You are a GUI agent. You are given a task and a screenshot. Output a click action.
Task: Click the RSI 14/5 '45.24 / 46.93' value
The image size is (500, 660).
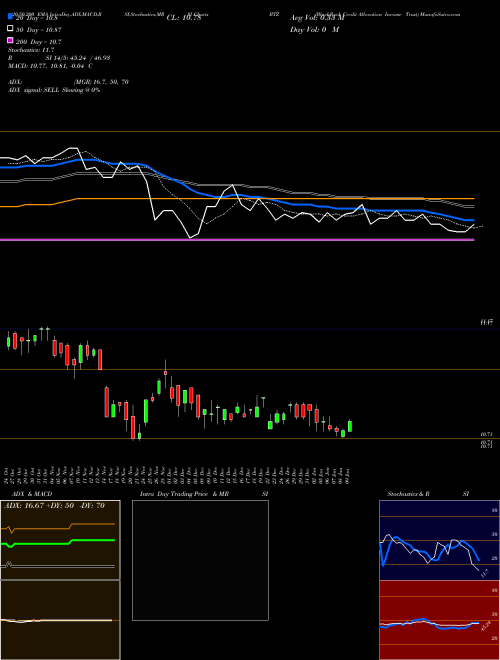(92, 58)
